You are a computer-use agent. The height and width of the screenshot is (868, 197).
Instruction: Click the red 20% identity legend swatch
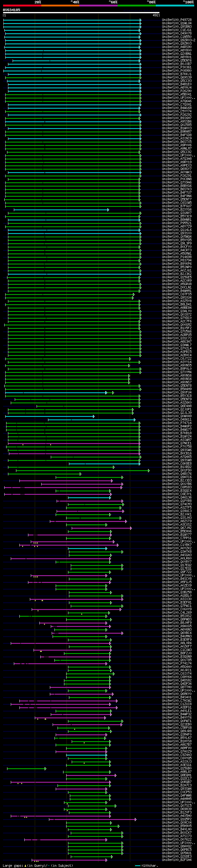tap(22, 6)
